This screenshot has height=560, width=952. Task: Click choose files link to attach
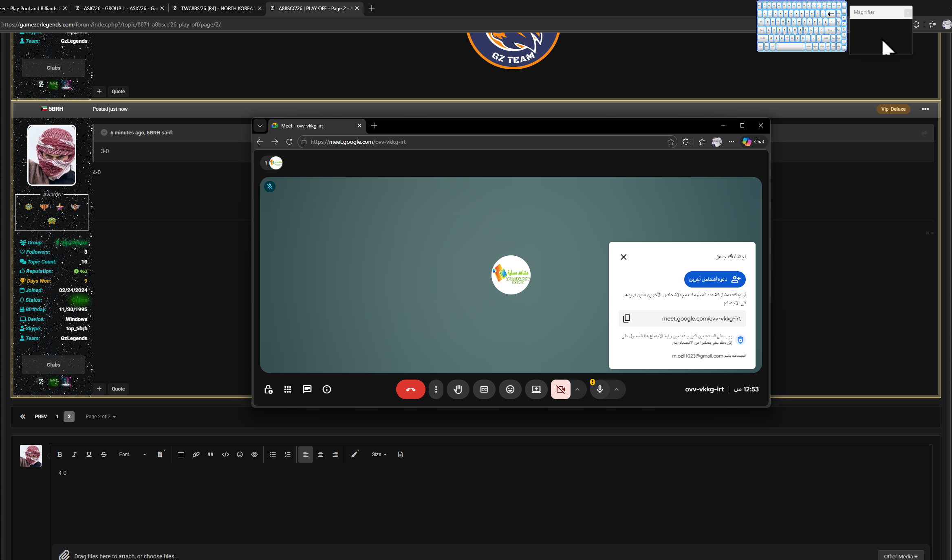point(161,556)
